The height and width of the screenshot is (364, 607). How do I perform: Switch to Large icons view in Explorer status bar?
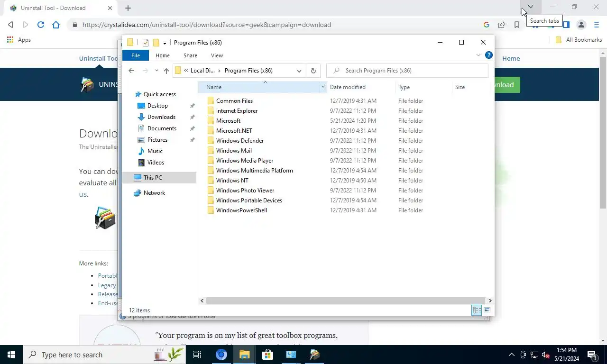(x=487, y=310)
